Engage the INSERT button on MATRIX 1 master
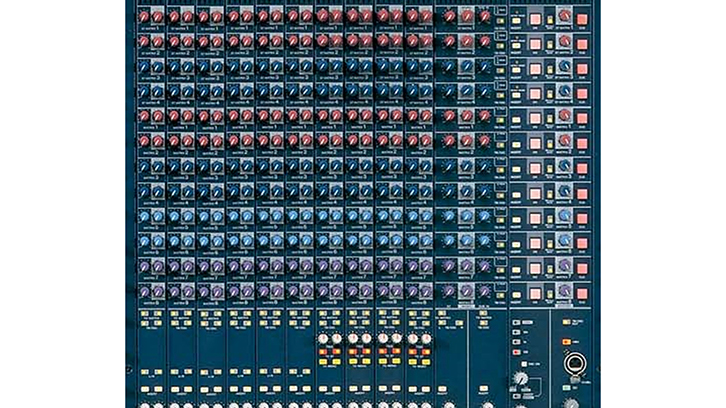This screenshot has width=726, height=408. (516, 120)
